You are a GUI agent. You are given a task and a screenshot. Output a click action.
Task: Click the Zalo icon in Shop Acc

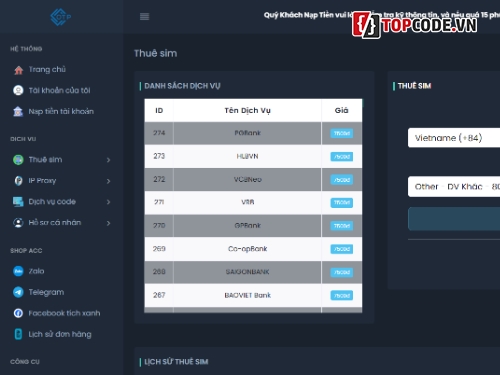pyautogui.click(x=18, y=271)
